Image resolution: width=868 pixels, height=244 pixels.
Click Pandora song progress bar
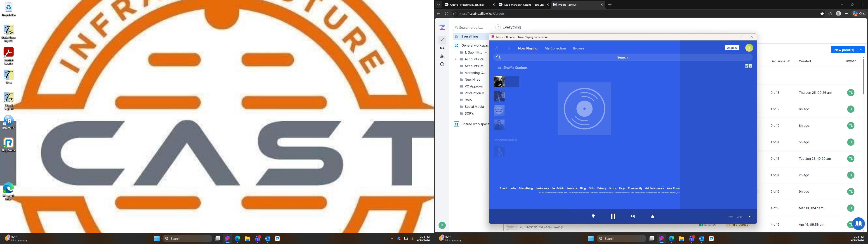tap(623, 209)
